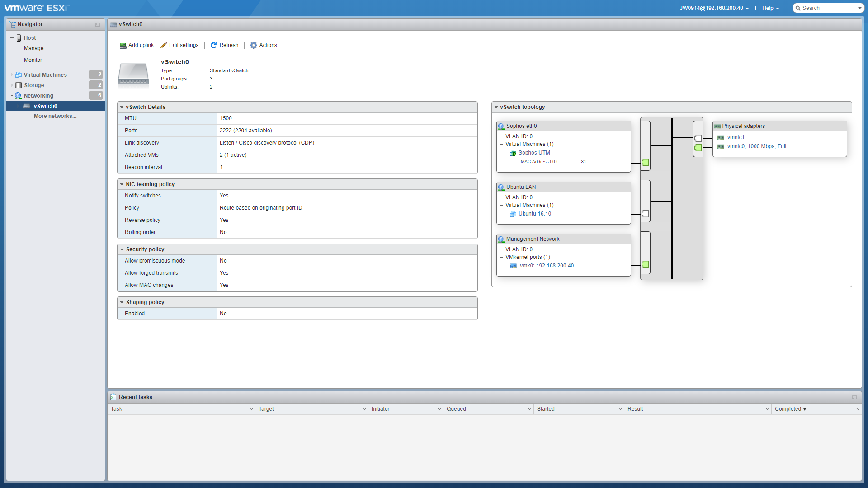Screen dimensions: 868x488
Task: Click the Refresh icon in toolbar
Action: [214, 45]
